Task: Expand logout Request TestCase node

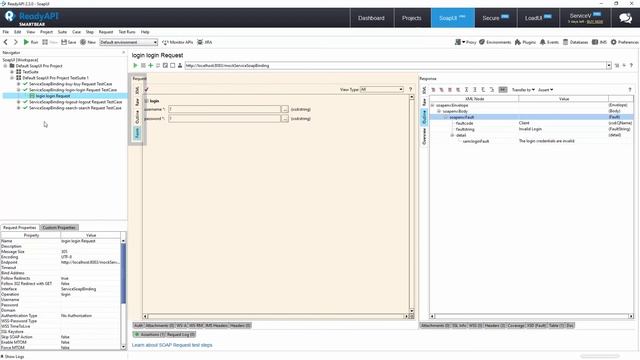Action: [18, 102]
